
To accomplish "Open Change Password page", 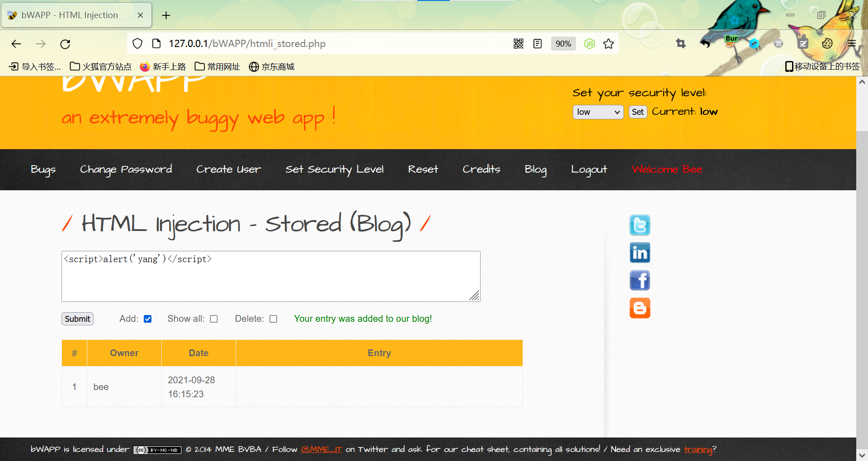I will tap(126, 169).
